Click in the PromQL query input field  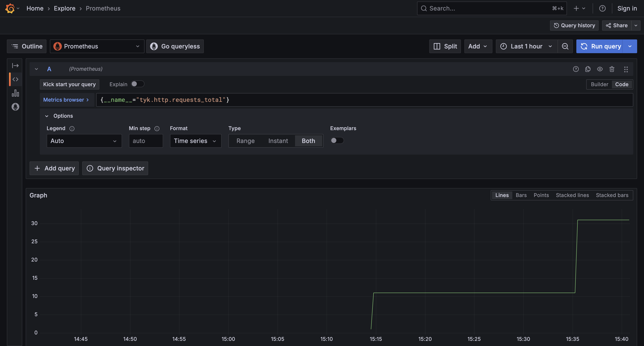coord(365,100)
